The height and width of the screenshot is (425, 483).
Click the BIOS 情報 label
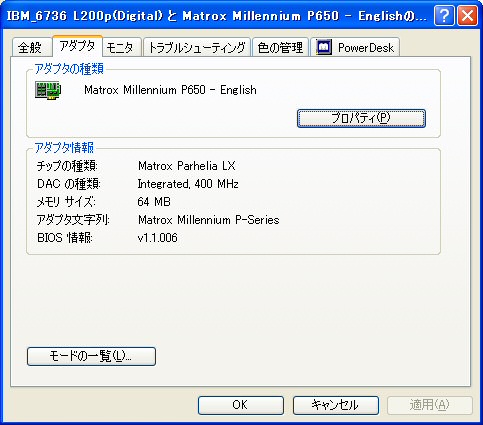click(x=65, y=238)
